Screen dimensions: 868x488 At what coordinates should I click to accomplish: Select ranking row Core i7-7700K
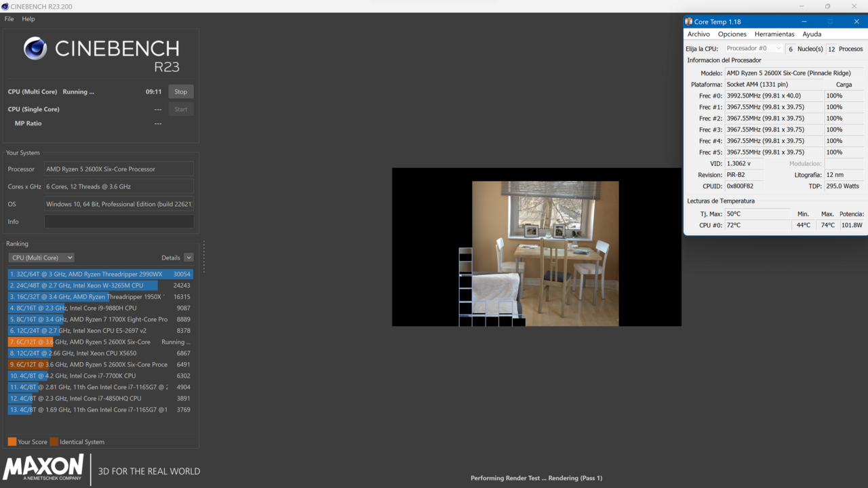pyautogui.click(x=100, y=375)
